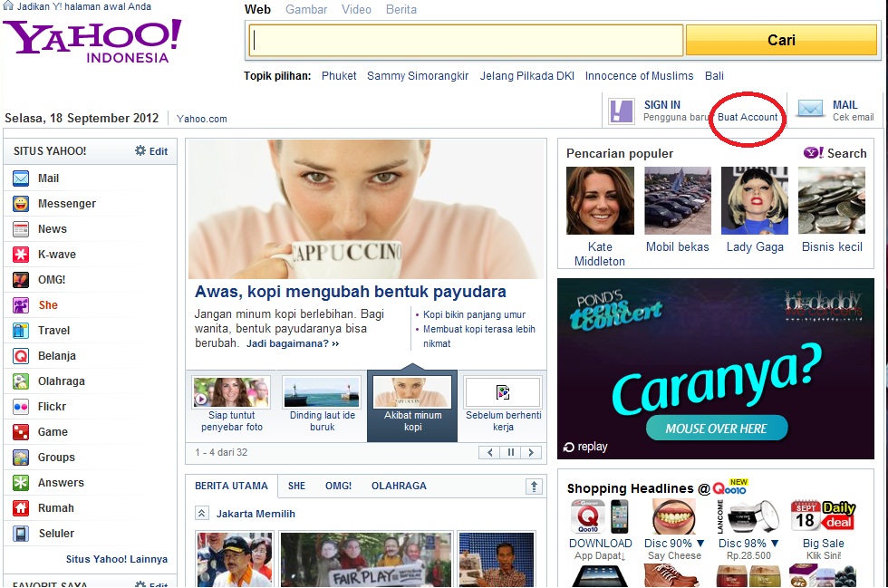Open the Mobil bekas thumbnail
This screenshot has height=588, width=888.
tap(678, 200)
